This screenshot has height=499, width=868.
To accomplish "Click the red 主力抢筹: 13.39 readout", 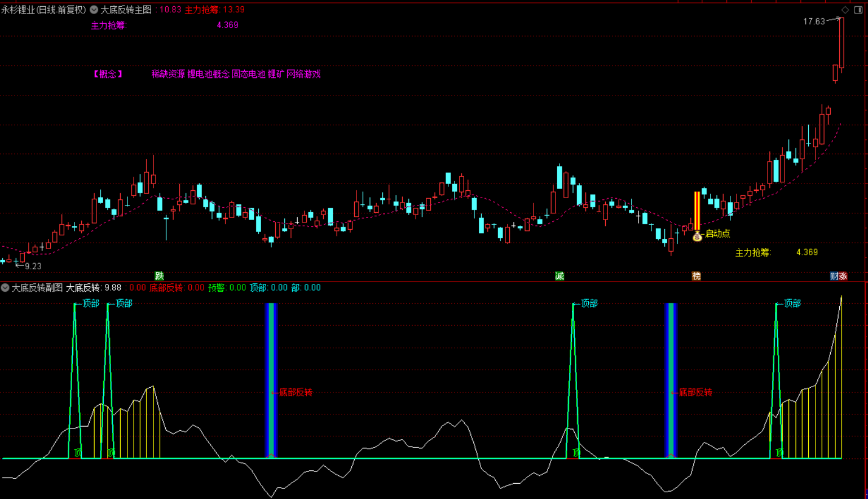I will click(215, 10).
